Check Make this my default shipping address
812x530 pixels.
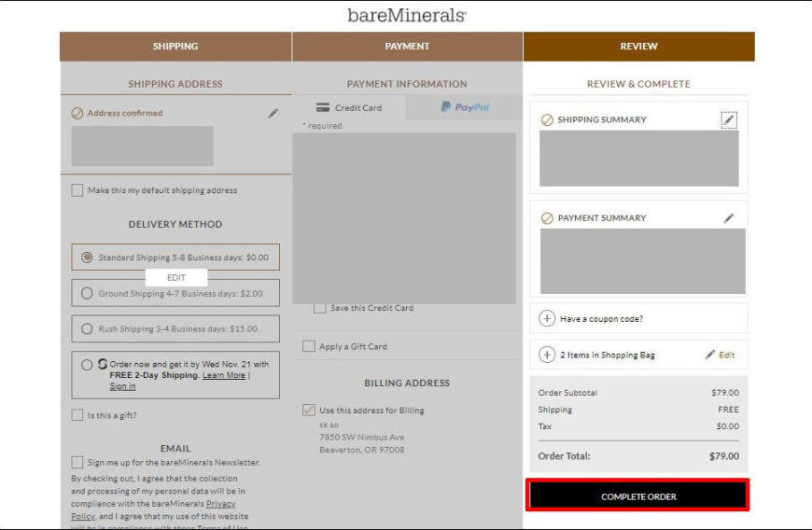(77, 190)
